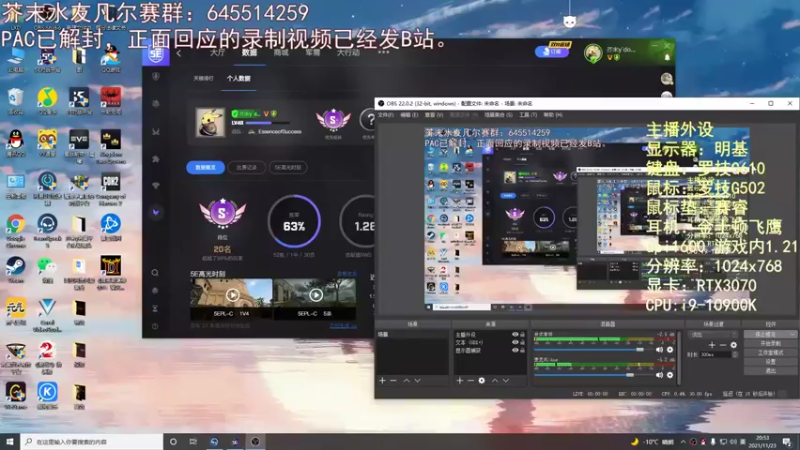Mute the microphone audio channel

(x=659, y=375)
